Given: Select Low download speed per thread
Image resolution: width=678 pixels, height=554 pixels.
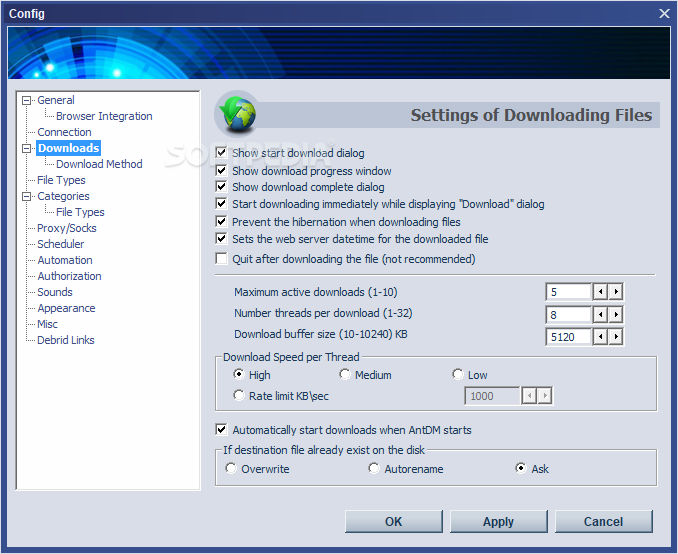Looking at the screenshot, I should [458, 374].
